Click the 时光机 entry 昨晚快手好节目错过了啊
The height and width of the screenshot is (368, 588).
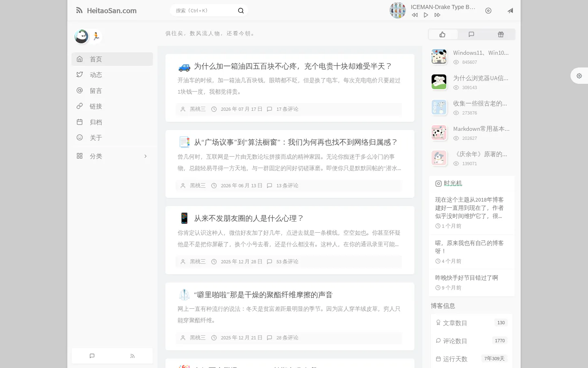coord(466,278)
